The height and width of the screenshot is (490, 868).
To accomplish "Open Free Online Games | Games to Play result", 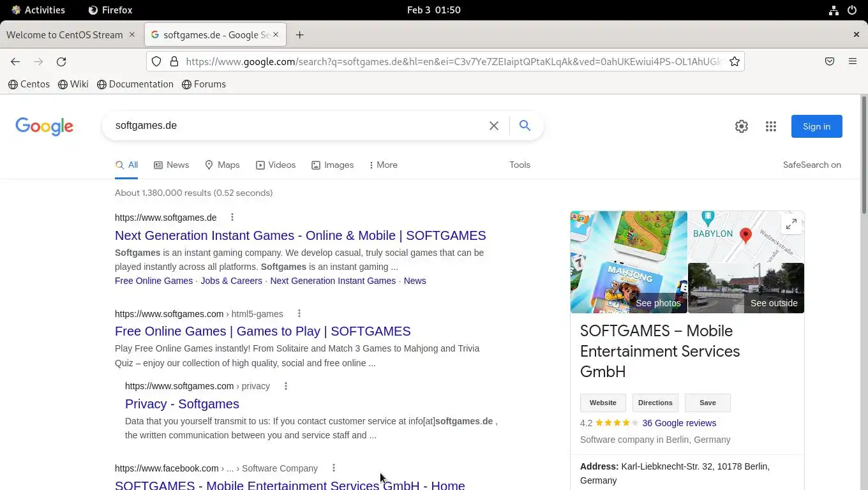I will (x=263, y=331).
